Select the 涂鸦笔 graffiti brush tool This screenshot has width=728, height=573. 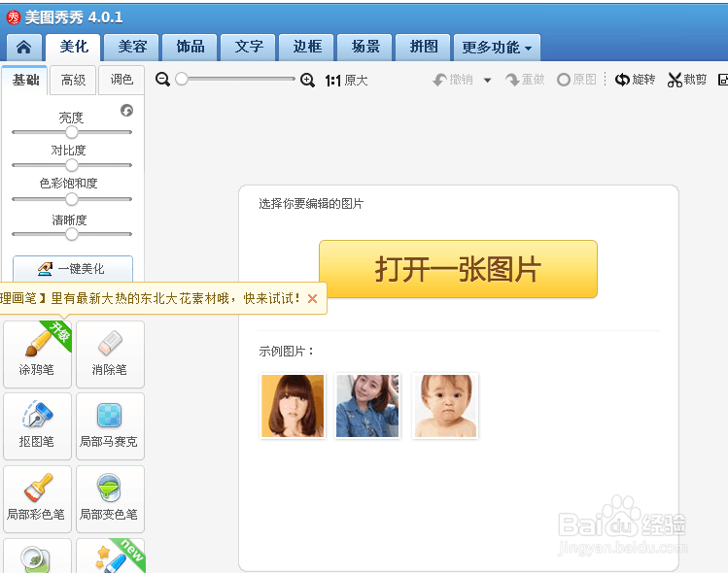pyautogui.click(x=37, y=354)
